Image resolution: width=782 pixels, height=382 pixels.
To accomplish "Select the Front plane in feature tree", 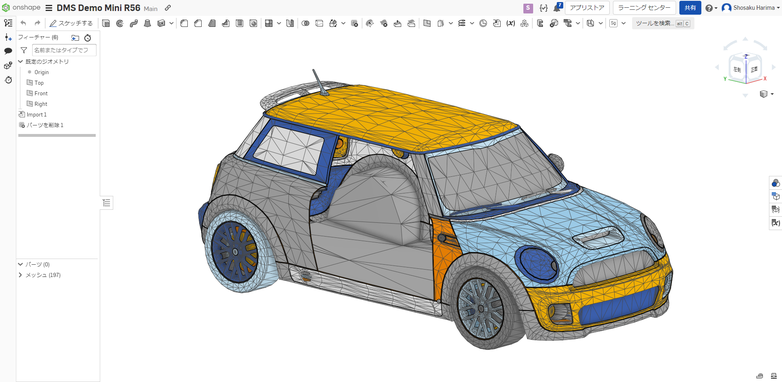I will (41, 93).
